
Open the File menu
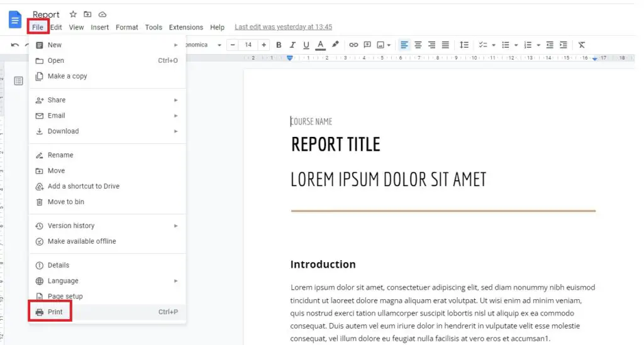(x=38, y=27)
